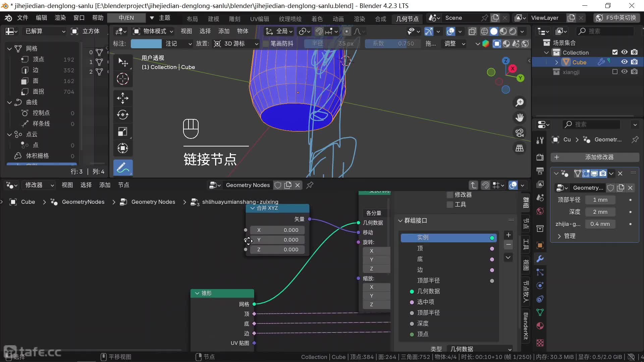Click the plus to add an interface item
The height and width of the screenshot is (362, 644).
click(x=508, y=235)
